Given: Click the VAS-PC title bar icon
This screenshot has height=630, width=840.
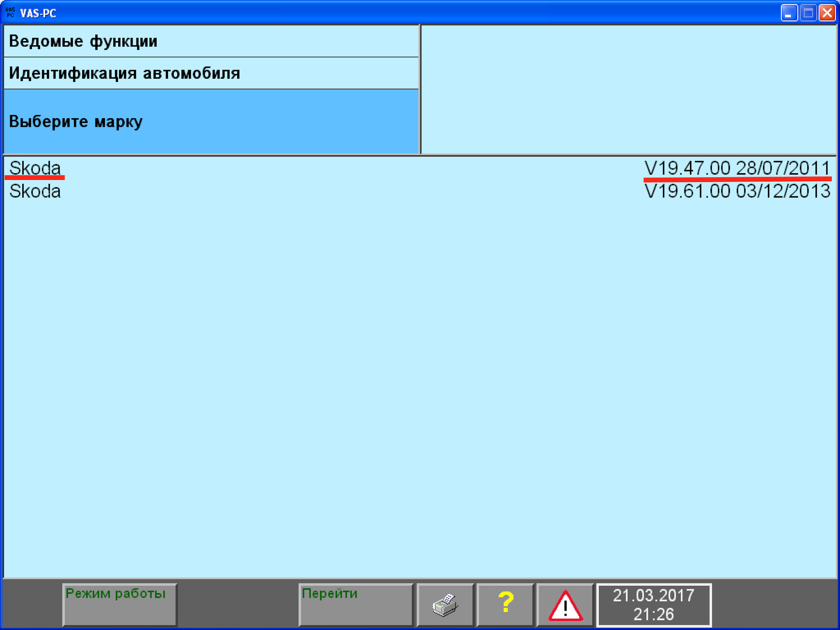Looking at the screenshot, I should pos(10,13).
